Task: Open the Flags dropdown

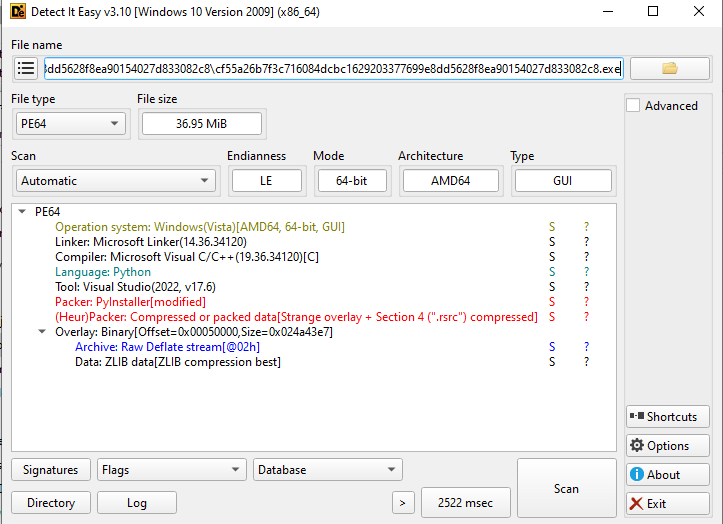Action: click(172, 470)
